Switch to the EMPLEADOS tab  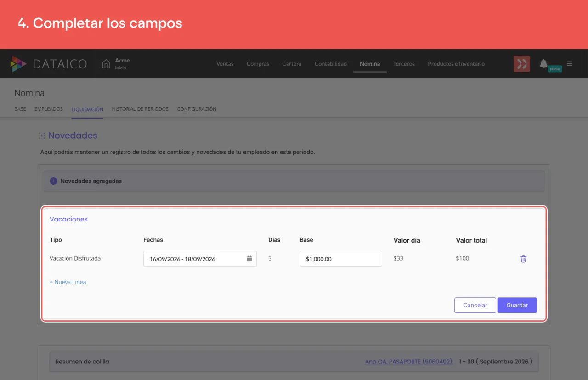click(x=49, y=109)
